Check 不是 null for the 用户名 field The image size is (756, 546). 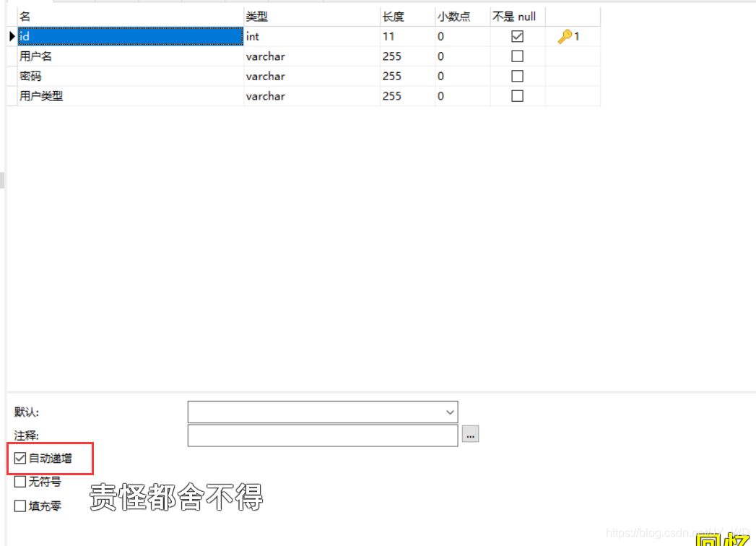point(517,56)
